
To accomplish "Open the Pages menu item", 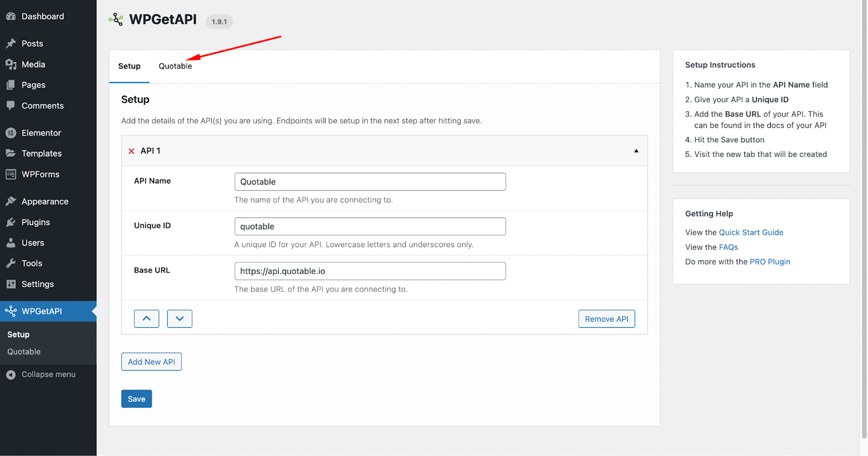I will point(34,85).
